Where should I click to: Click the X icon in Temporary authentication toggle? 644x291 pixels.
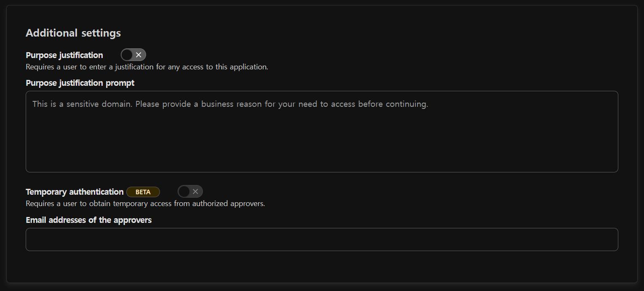tap(195, 192)
